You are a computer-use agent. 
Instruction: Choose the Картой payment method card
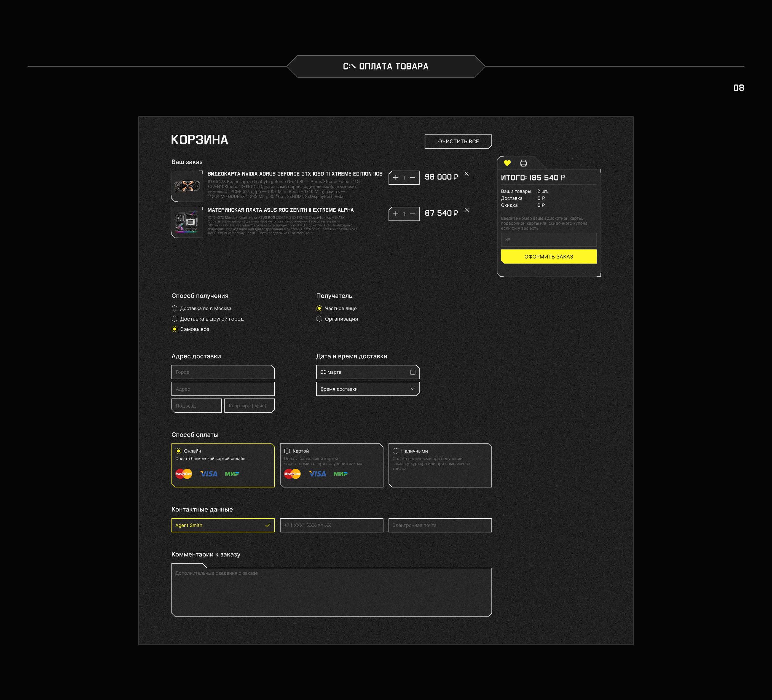point(331,465)
